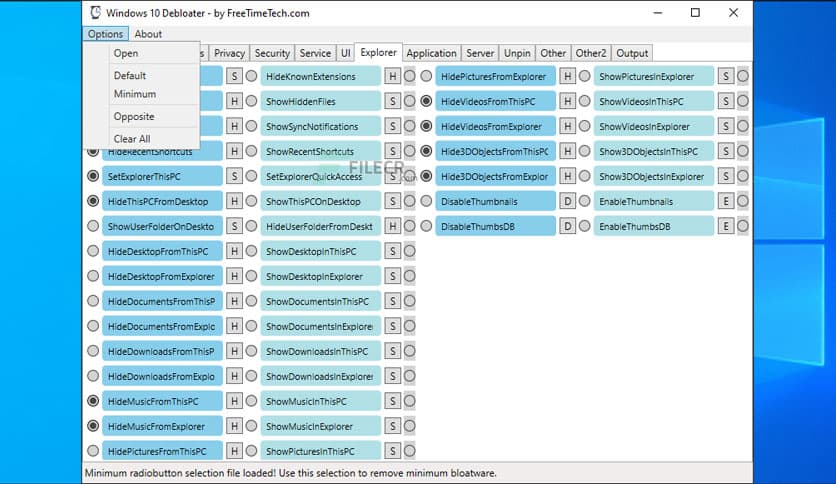Image resolution: width=836 pixels, height=484 pixels.
Task: Click the SetExplorerThisPC button
Action: (162, 176)
